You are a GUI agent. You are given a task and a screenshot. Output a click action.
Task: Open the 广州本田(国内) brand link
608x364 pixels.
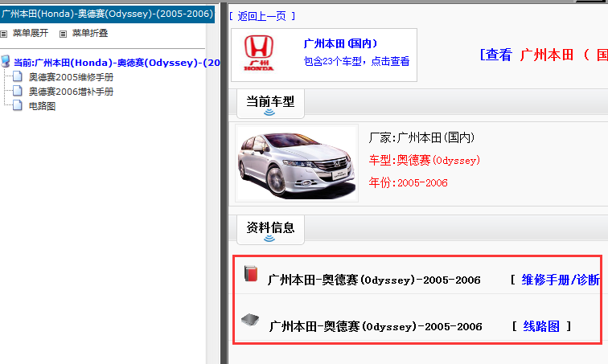(x=340, y=43)
